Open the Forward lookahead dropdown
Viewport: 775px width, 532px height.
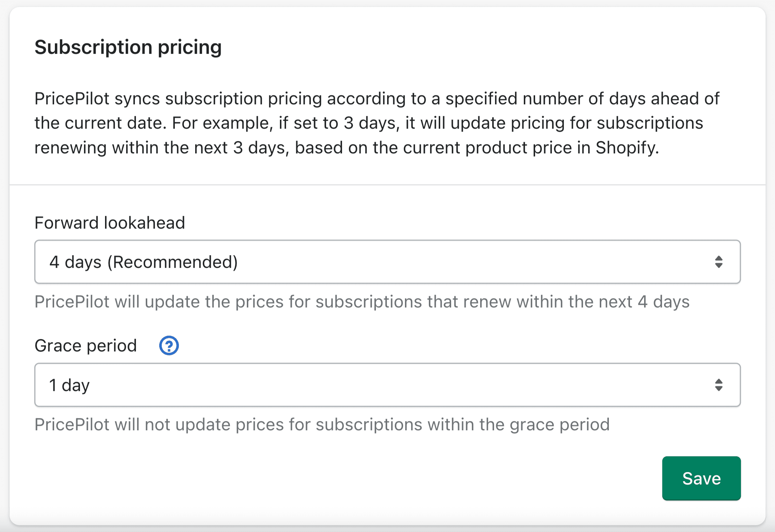pos(387,262)
